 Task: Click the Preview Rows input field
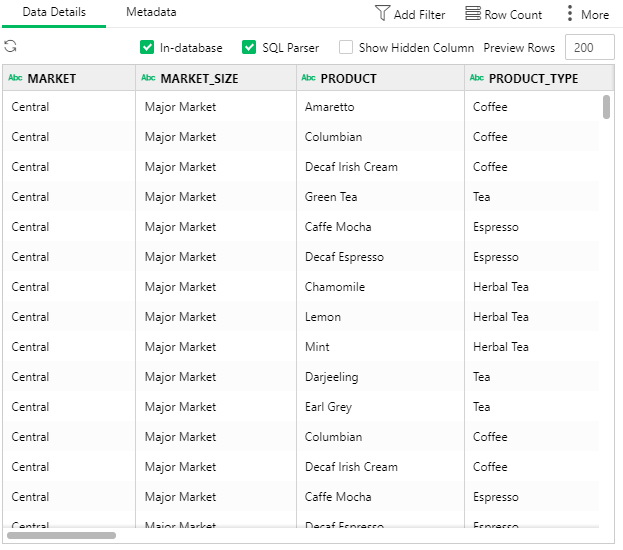(x=589, y=47)
